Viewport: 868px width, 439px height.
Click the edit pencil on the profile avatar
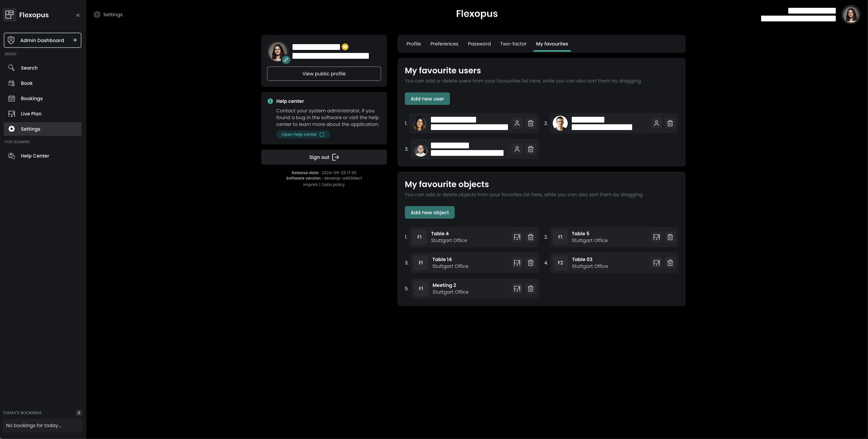(x=286, y=60)
